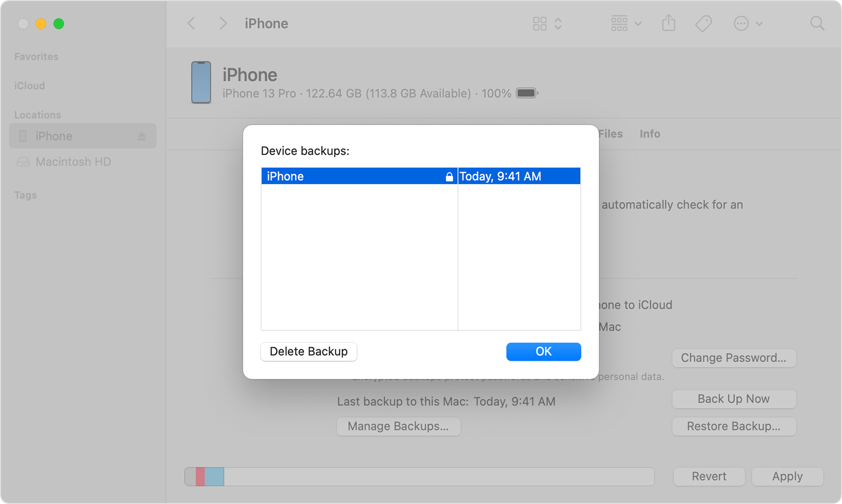Click the Tags sidebar heading
The width and height of the screenshot is (842, 504).
pyautogui.click(x=25, y=195)
